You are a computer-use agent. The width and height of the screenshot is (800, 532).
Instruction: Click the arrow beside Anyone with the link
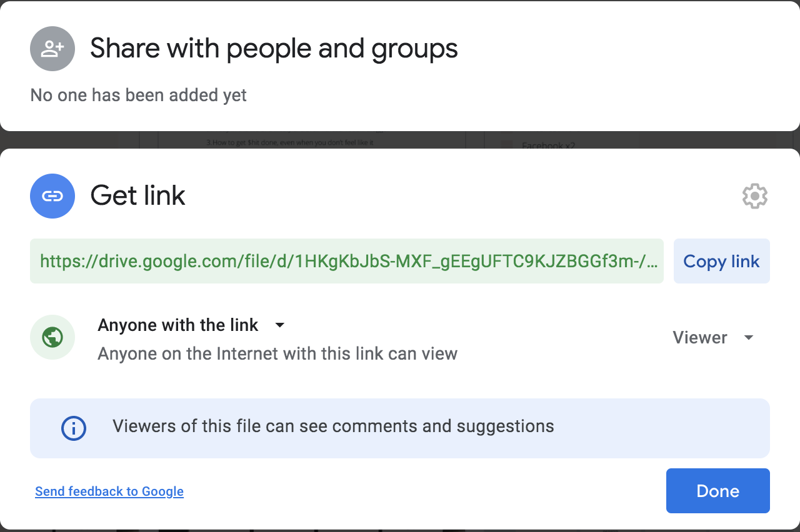[x=280, y=325]
